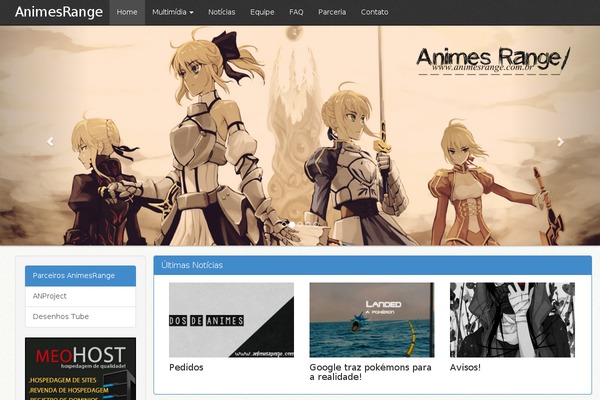Go to the previous carousel slide arrow
Screen dimensions: 600x400
[50, 142]
